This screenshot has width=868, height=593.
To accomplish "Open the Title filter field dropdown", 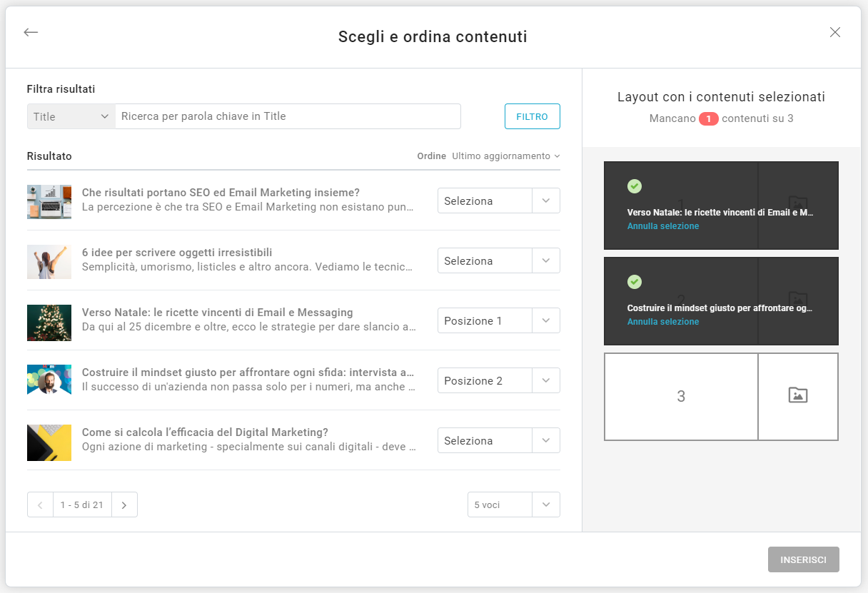I will point(71,116).
